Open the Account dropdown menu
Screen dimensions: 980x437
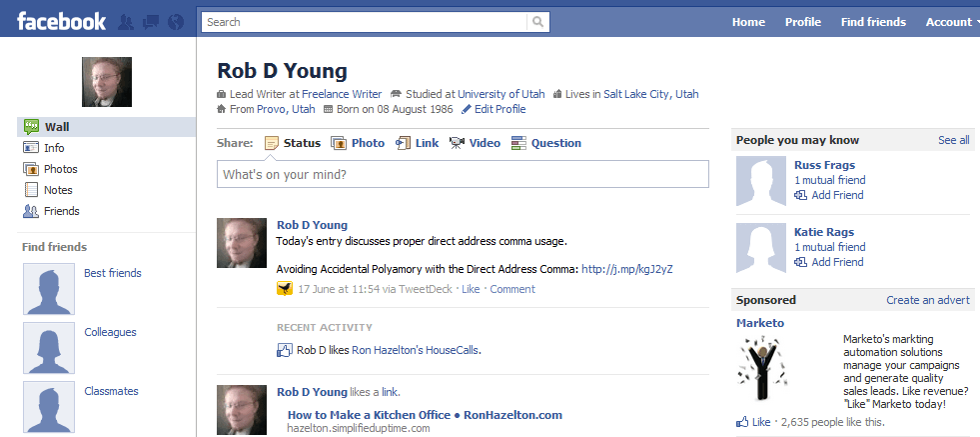click(952, 22)
